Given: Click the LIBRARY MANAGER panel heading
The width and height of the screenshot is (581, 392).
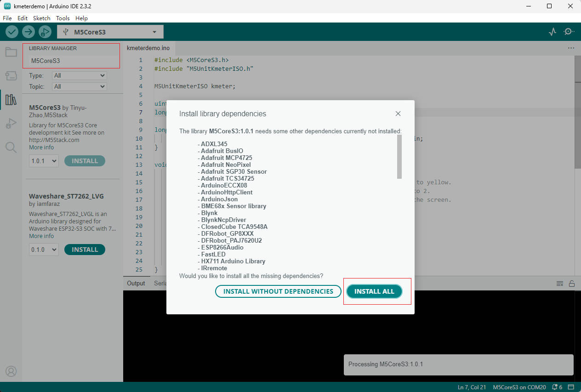Looking at the screenshot, I should point(53,48).
